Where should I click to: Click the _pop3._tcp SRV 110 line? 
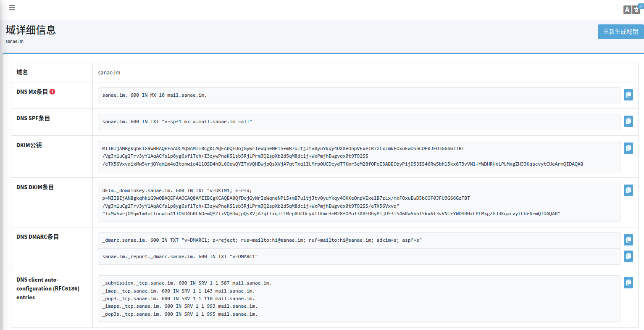point(179,299)
